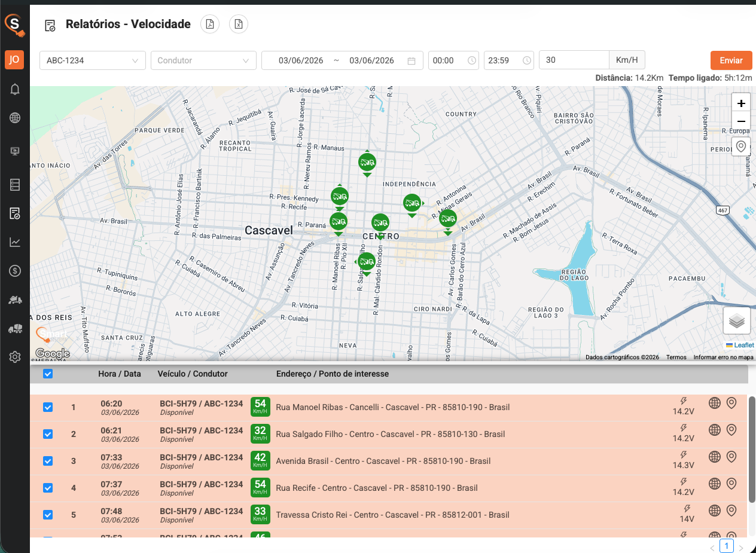Viewport: 756px width, 553px height.
Task: Click Endereço / Ponto de interesse header
Action: tap(333, 374)
